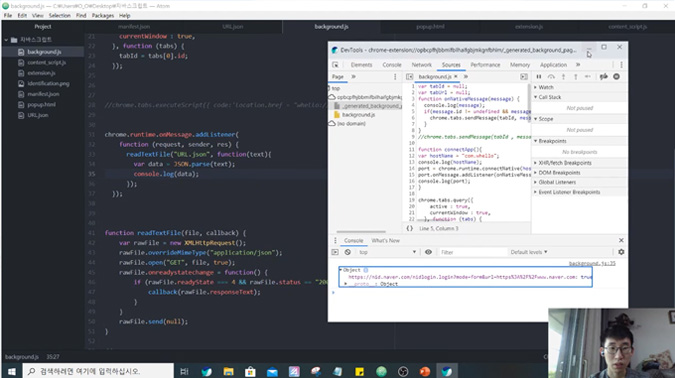This screenshot has height=378, width=675.
Task: Collapse the logged Object in console
Action: click(x=341, y=270)
